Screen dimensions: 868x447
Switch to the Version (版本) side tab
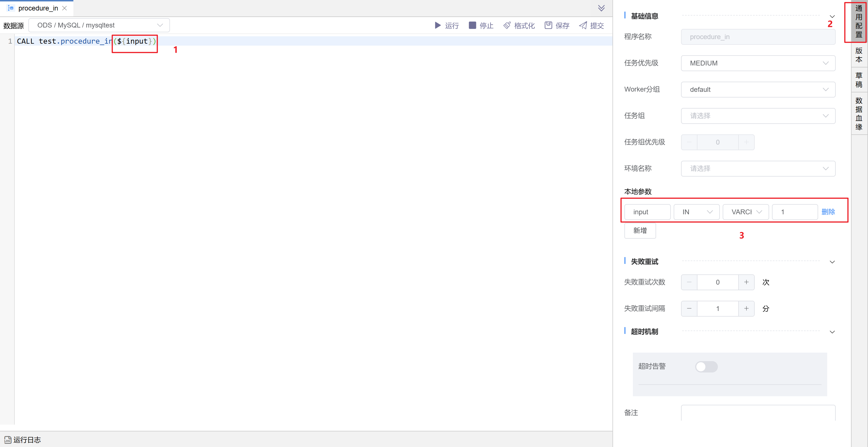(x=859, y=55)
